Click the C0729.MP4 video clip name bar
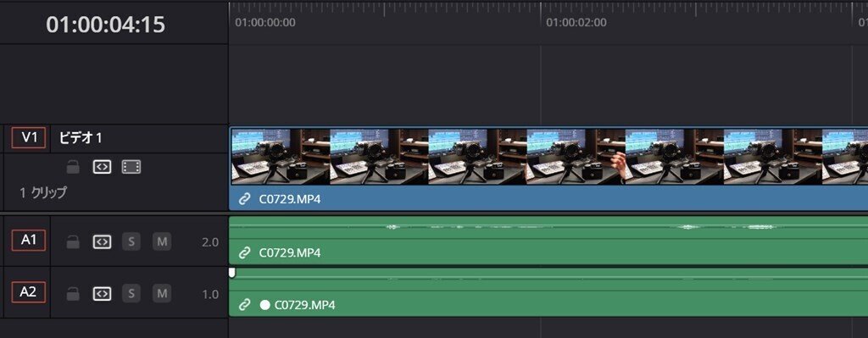The height and width of the screenshot is (338, 868). tap(548, 198)
